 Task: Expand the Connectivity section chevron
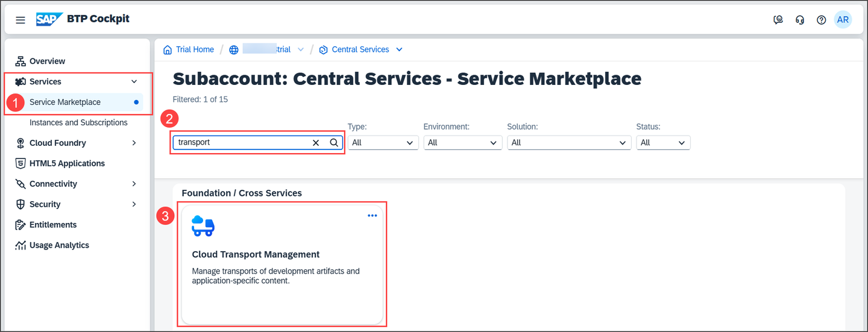click(134, 184)
